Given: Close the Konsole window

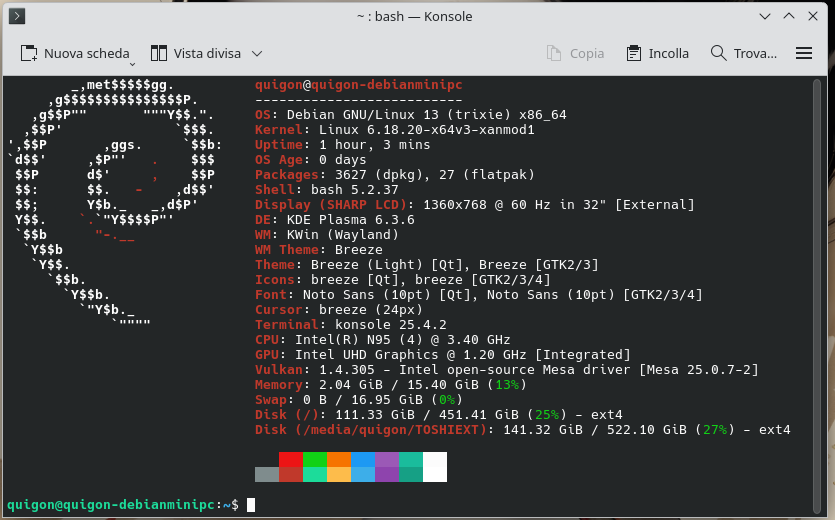Looking at the screenshot, I should [812, 16].
